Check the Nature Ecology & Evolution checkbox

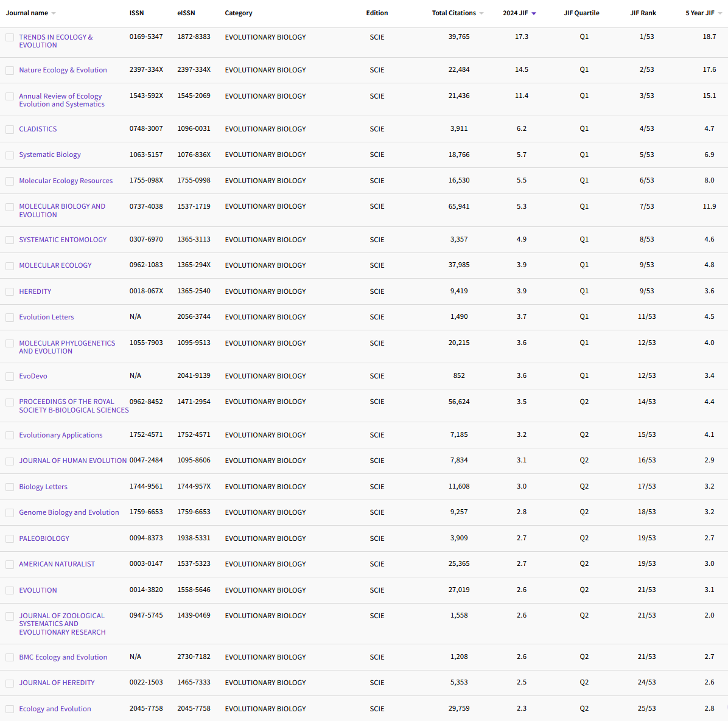point(10,71)
